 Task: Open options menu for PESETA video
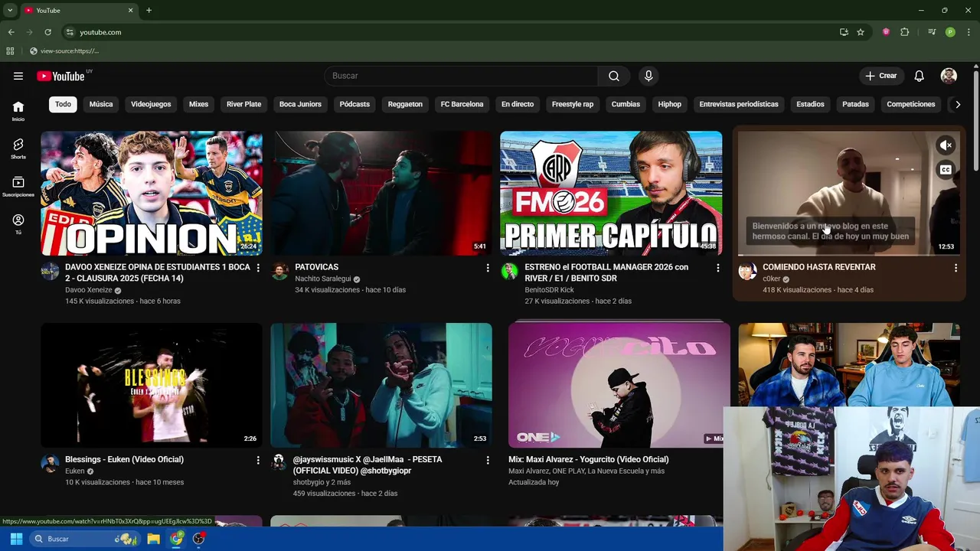point(488,460)
